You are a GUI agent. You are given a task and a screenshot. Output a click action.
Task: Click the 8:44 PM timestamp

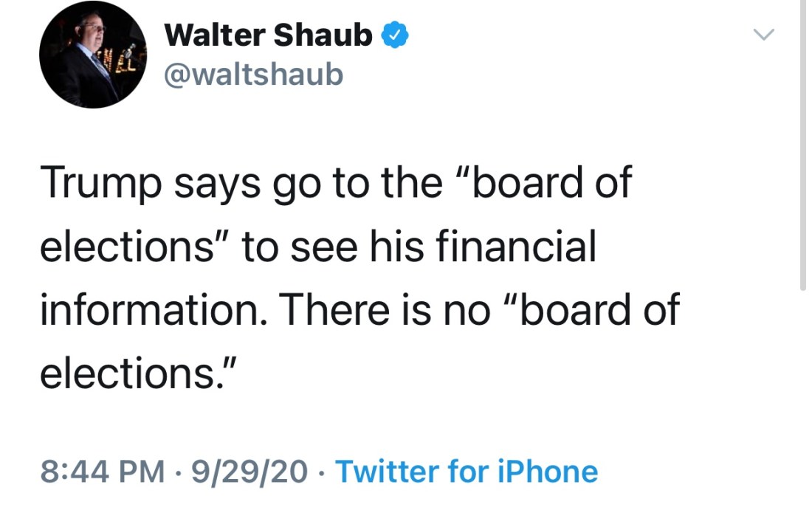click(102, 471)
